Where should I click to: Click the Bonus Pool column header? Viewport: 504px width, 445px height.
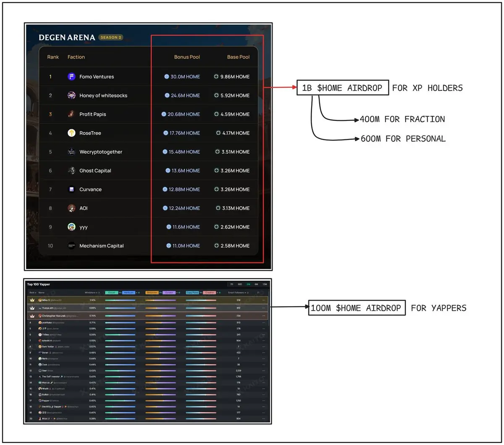(x=187, y=57)
